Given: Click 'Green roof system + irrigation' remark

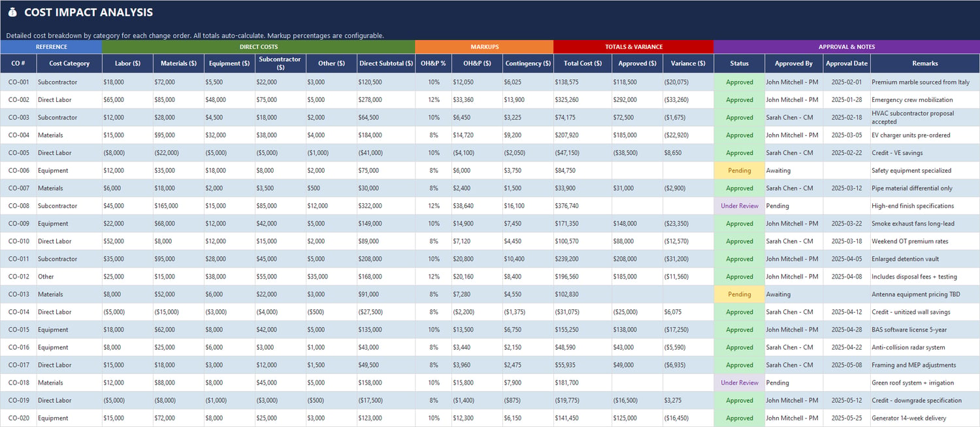Looking at the screenshot, I should [925, 383].
